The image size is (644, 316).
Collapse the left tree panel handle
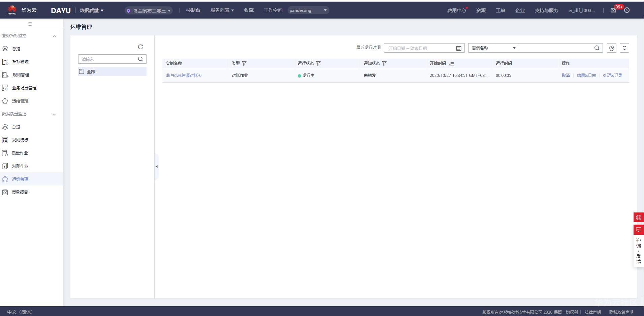pos(157,166)
